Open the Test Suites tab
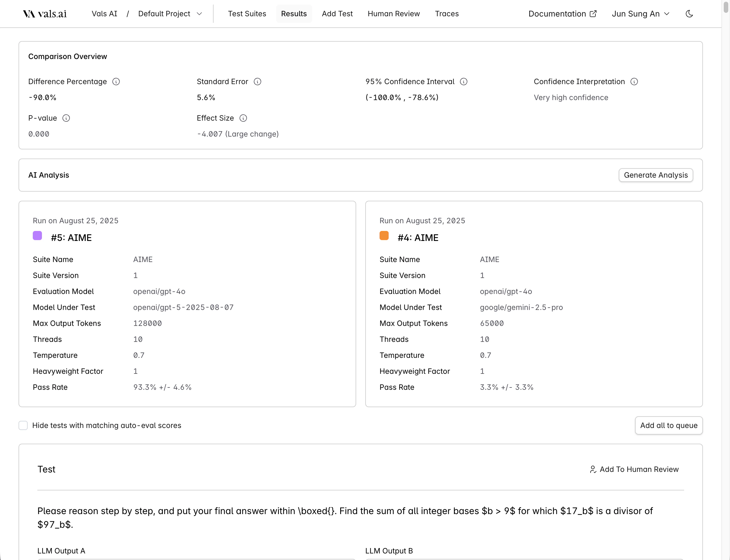The image size is (730, 560). pos(247,14)
